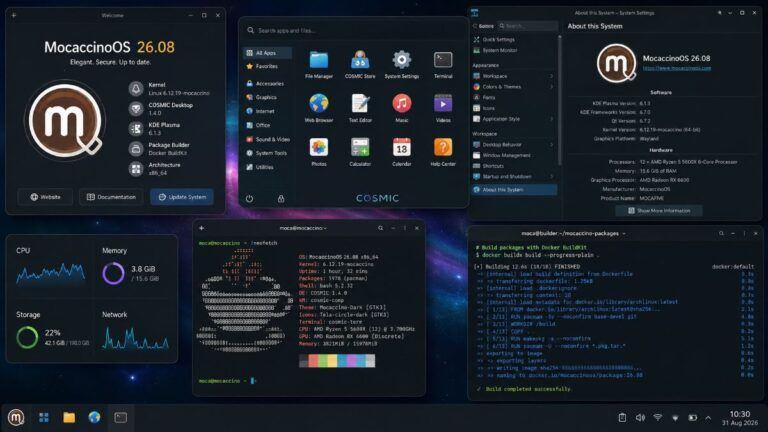The width and height of the screenshot is (768, 432).
Task: Open Help Center from the launcher
Action: (x=443, y=152)
